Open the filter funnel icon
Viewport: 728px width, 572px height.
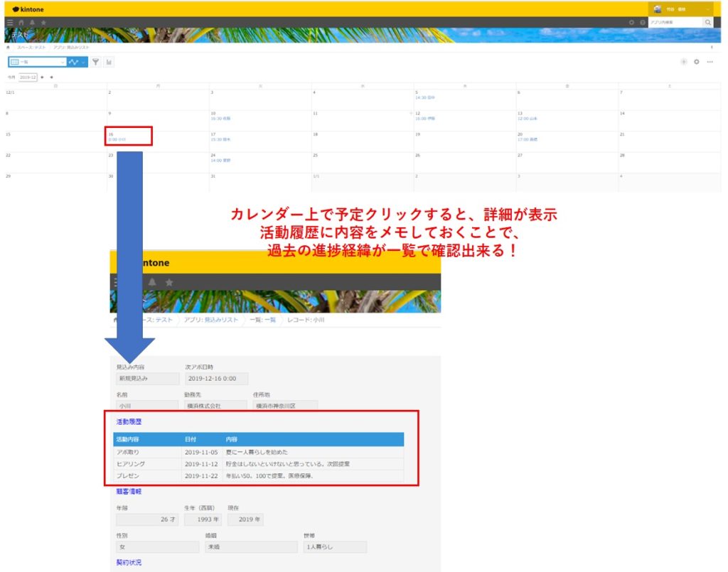(x=96, y=62)
